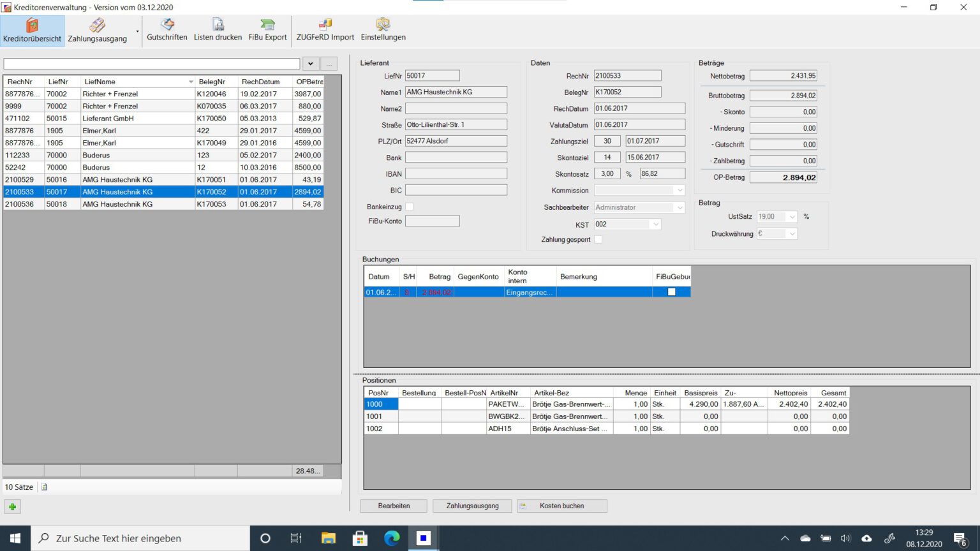Image resolution: width=980 pixels, height=551 pixels.
Task: Click the Bearbeiten button
Action: 394,506
